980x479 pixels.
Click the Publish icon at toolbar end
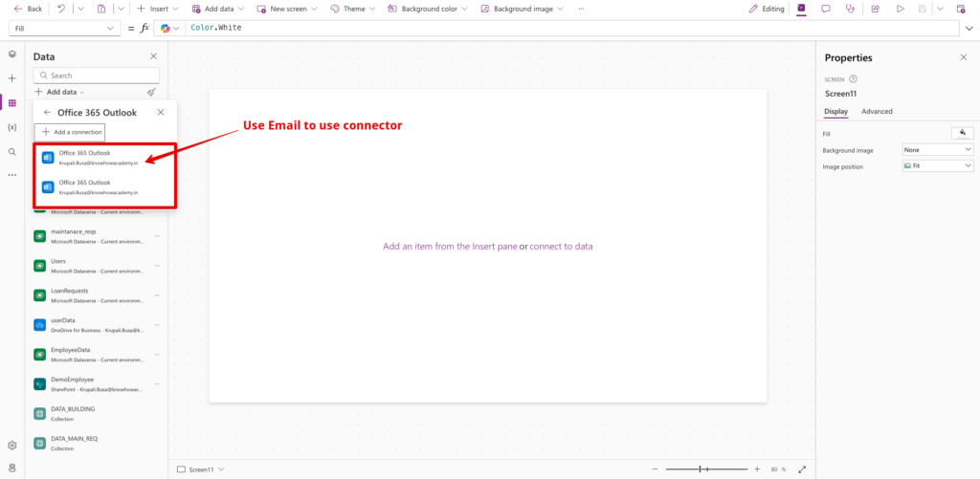coord(961,9)
